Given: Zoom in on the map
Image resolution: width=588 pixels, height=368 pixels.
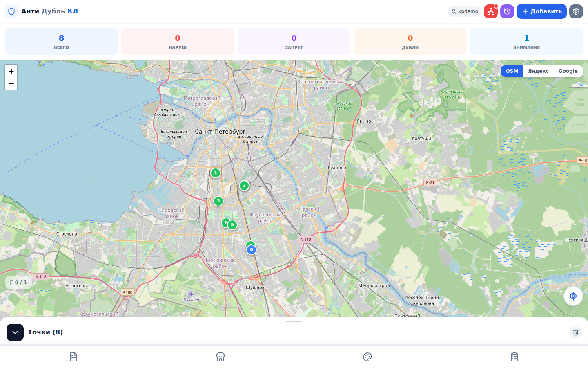Looking at the screenshot, I should point(11,71).
